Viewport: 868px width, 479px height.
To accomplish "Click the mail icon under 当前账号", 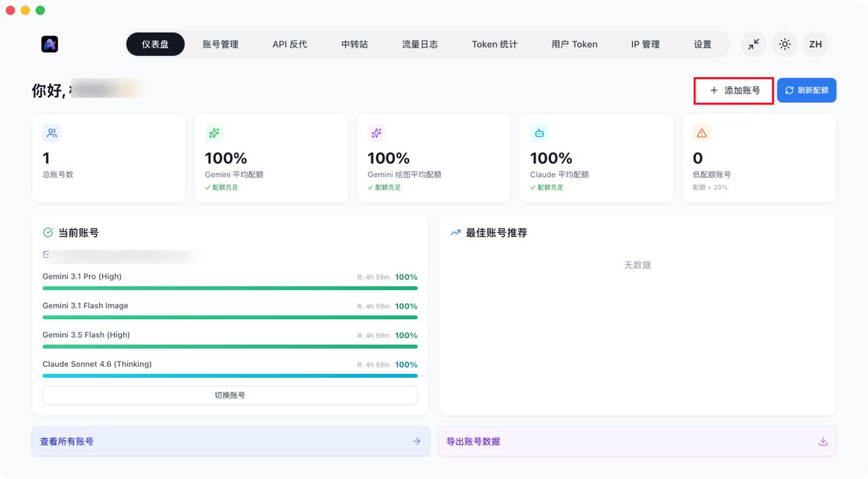I will [46, 255].
